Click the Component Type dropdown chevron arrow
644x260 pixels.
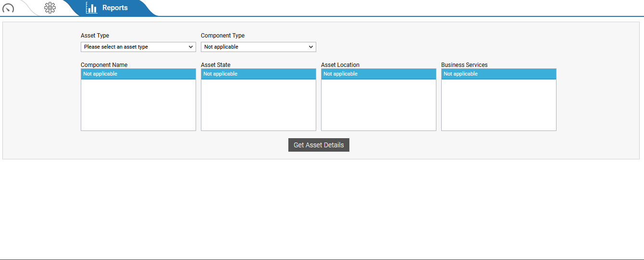(x=311, y=47)
